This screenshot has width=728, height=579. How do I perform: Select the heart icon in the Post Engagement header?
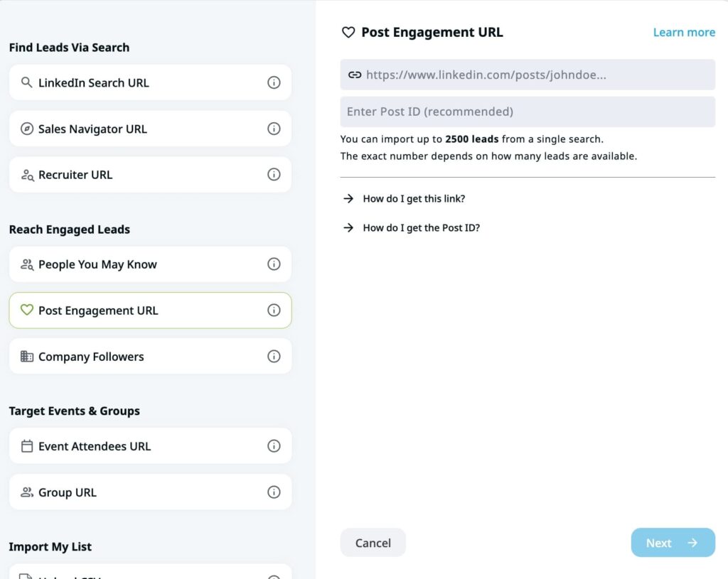coord(348,32)
